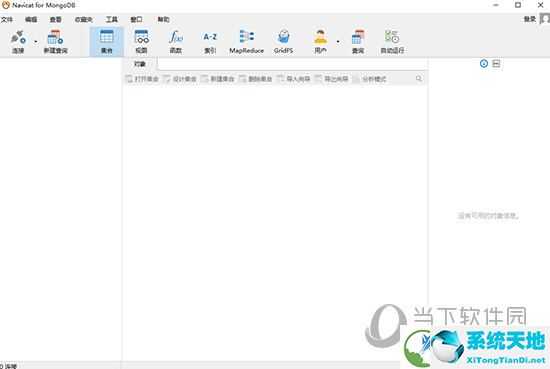Toggle the DDL pane icon beside info

pyautogui.click(x=496, y=63)
